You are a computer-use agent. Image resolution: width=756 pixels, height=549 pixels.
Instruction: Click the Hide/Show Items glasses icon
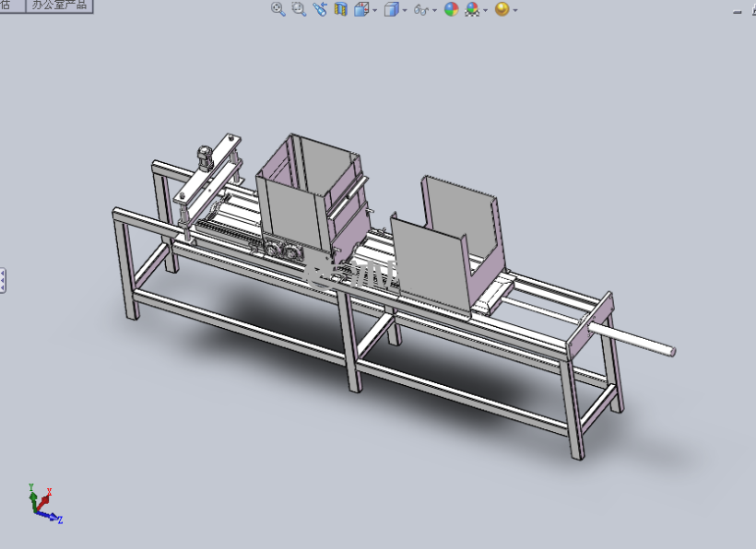point(421,9)
